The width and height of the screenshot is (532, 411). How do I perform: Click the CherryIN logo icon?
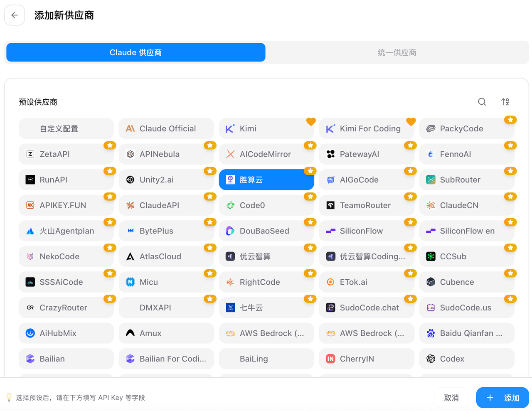pos(330,359)
